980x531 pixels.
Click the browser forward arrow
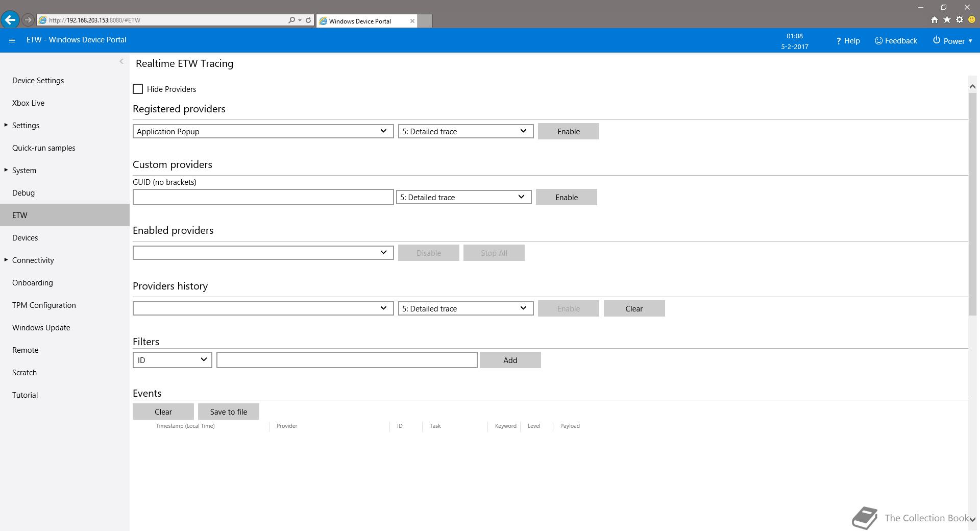pos(28,20)
